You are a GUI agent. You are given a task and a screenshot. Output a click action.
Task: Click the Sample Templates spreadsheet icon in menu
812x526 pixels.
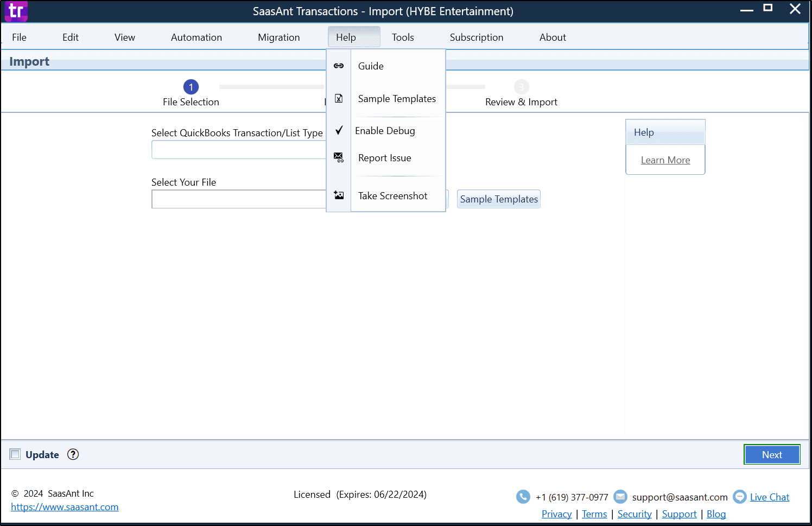pos(339,98)
